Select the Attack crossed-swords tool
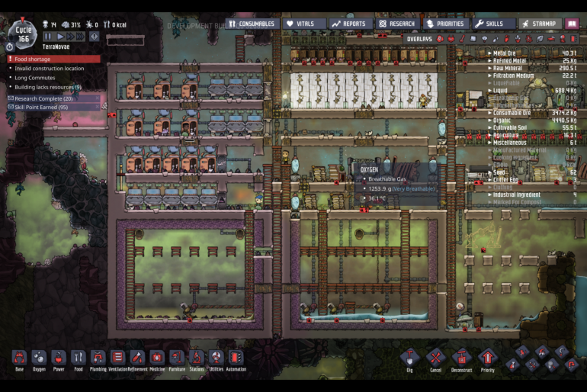The width and height of the screenshot is (587, 392). click(532, 365)
